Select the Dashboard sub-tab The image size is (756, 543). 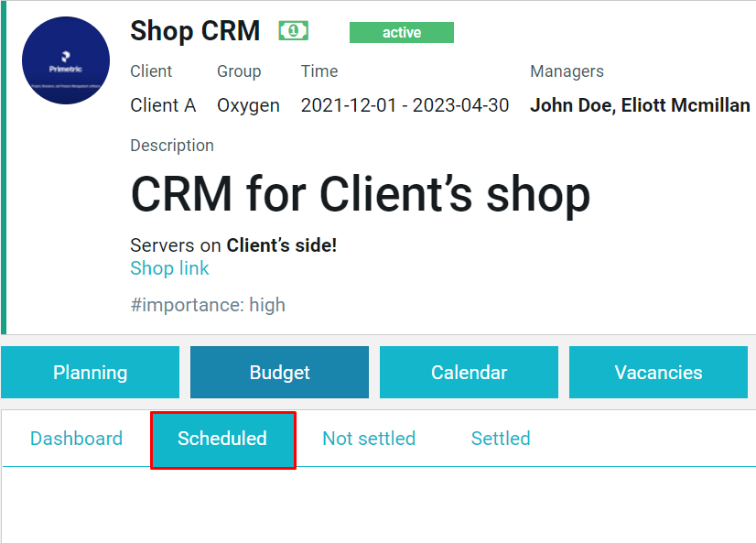[76, 439]
